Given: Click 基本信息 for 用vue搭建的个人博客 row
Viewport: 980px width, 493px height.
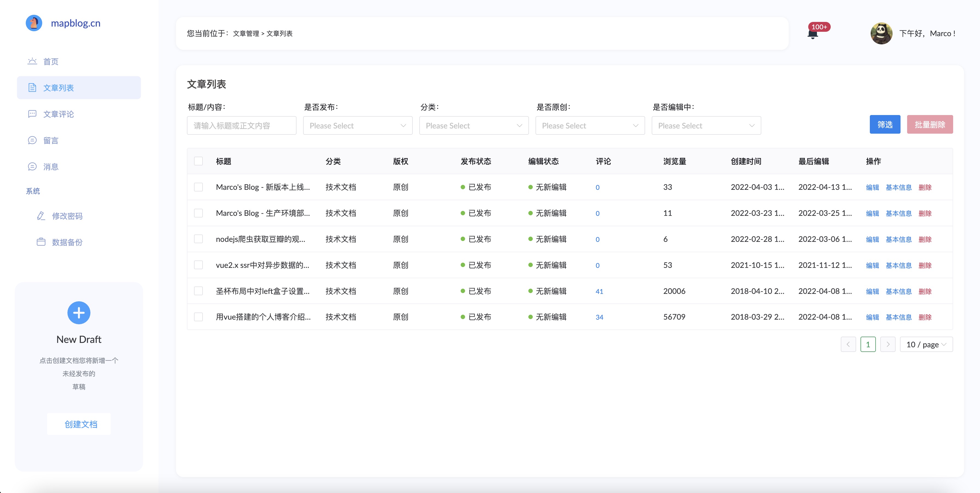Looking at the screenshot, I should pyautogui.click(x=899, y=317).
